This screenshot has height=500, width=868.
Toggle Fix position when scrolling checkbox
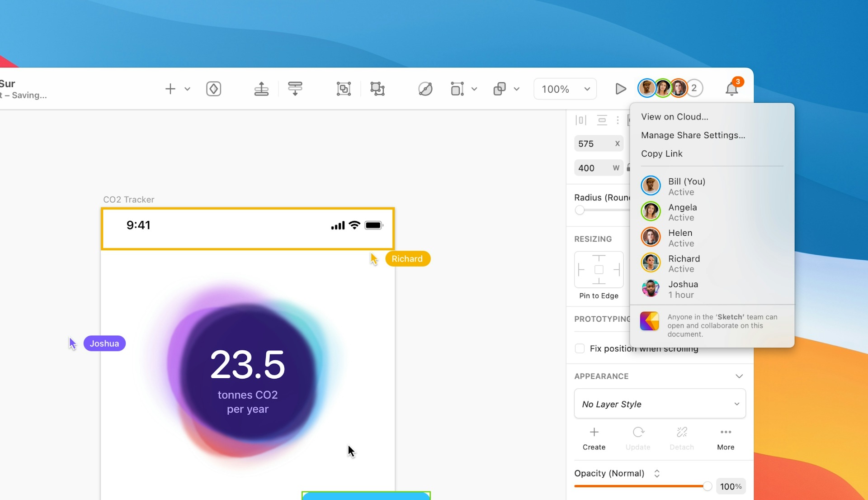(579, 348)
